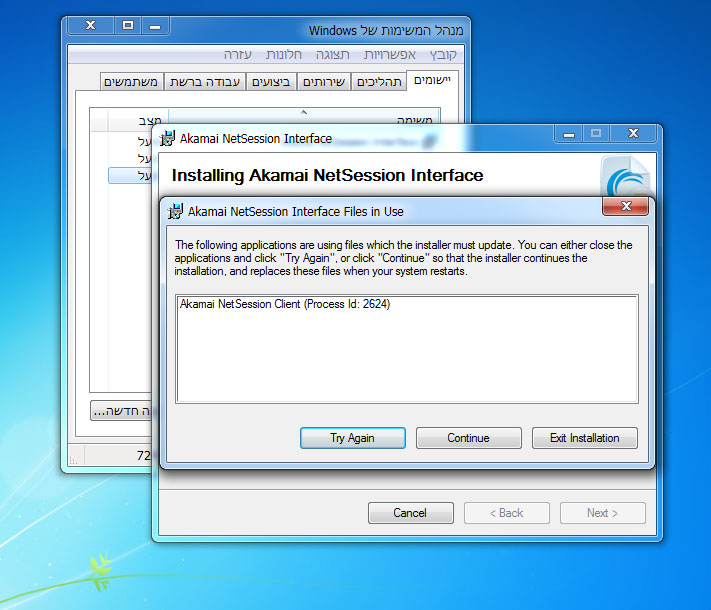
Task: Switch to the ביצועים (Performance) tab
Action: 271,82
